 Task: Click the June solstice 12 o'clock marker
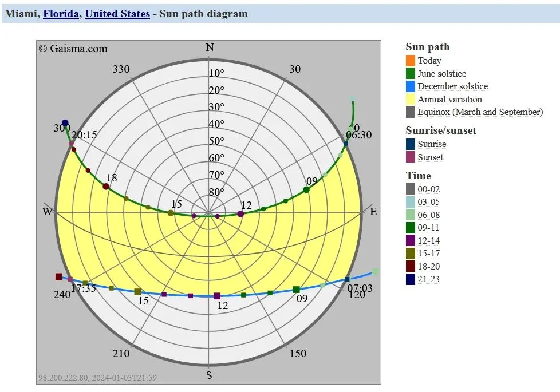tap(240, 214)
